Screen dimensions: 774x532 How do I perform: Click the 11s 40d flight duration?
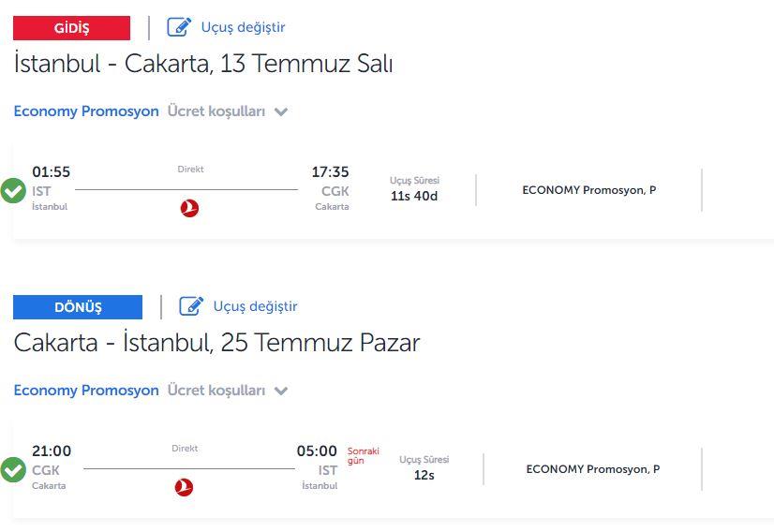pyautogui.click(x=414, y=196)
